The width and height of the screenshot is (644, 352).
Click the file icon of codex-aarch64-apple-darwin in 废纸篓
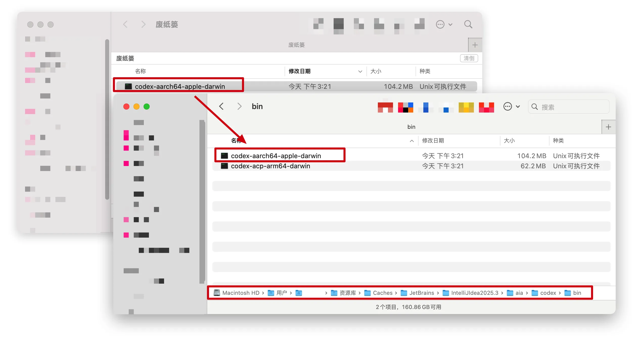(128, 86)
